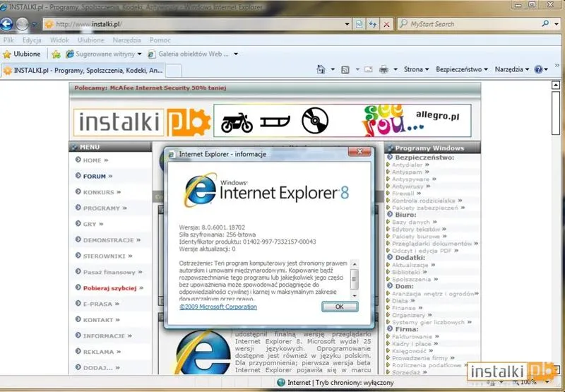Click the Refresh page icon
The height and width of the screenshot is (392, 565).
click(373, 24)
